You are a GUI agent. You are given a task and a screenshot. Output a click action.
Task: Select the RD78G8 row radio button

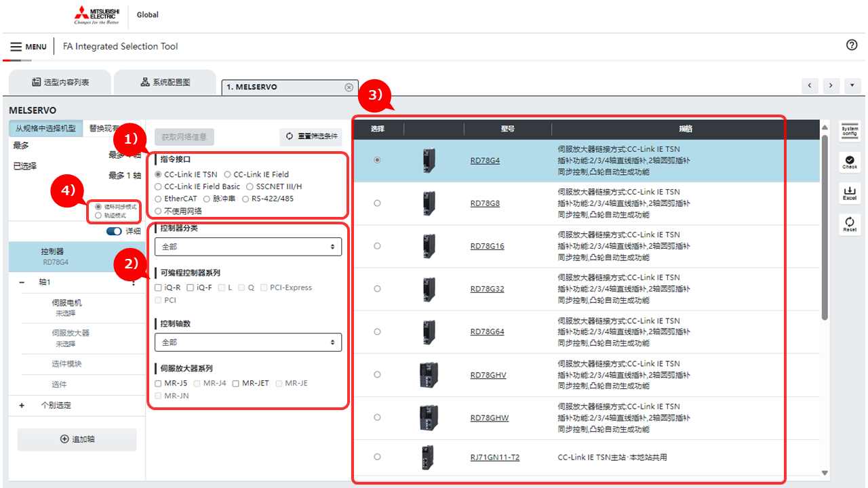pos(378,203)
